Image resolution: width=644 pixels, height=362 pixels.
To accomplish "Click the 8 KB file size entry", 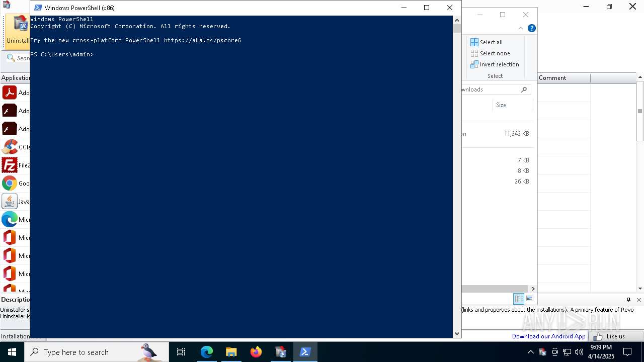I will (523, 171).
